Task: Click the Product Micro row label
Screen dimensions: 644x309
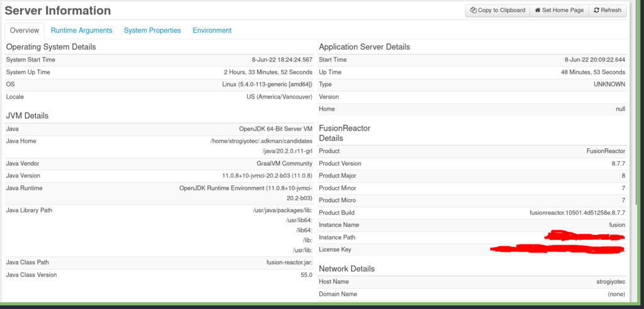Action: tap(338, 200)
